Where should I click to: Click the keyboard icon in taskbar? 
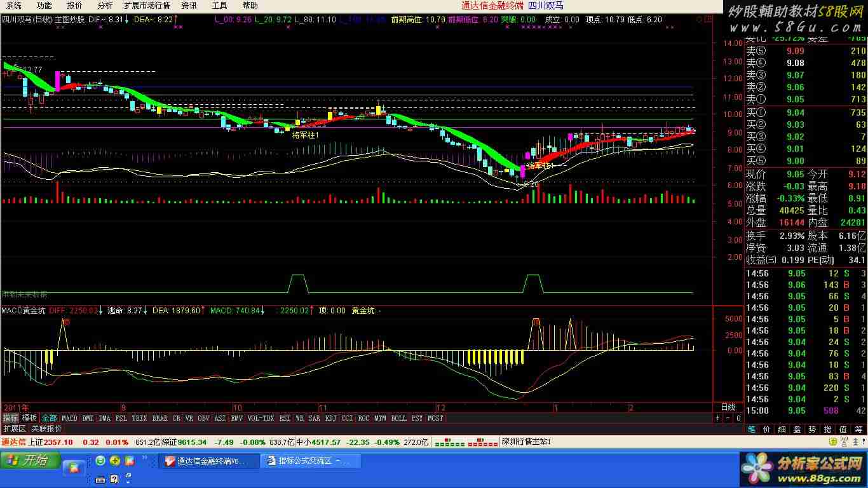pyautogui.click(x=100, y=478)
